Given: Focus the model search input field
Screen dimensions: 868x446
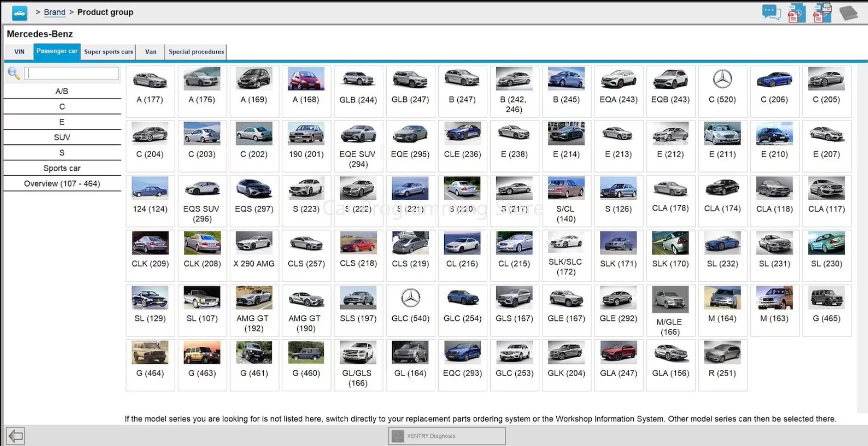Looking at the screenshot, I should pyautogui.click(x=72, y=73).
